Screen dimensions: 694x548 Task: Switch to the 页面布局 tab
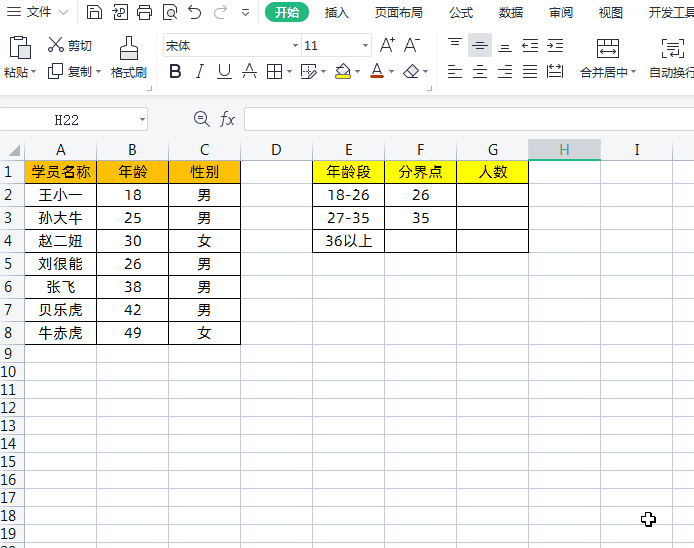tap(398, 12)
